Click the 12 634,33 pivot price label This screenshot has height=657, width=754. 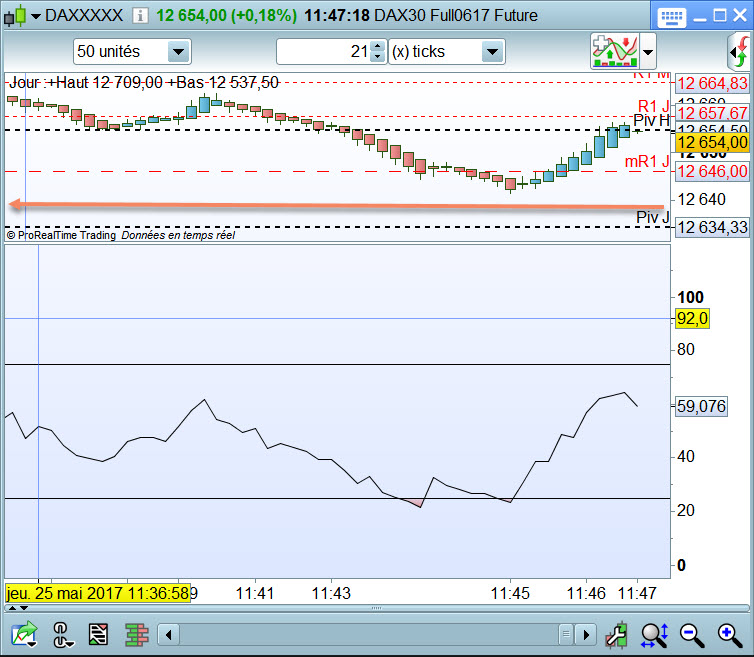[x=712, y=227]
